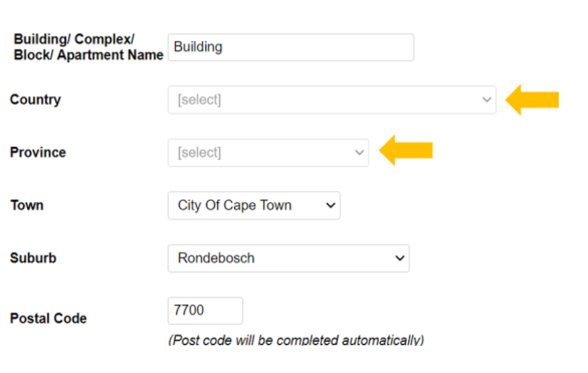588x373 pixels.
Task: Select the text Building in the name field
Action: [197, 47]
